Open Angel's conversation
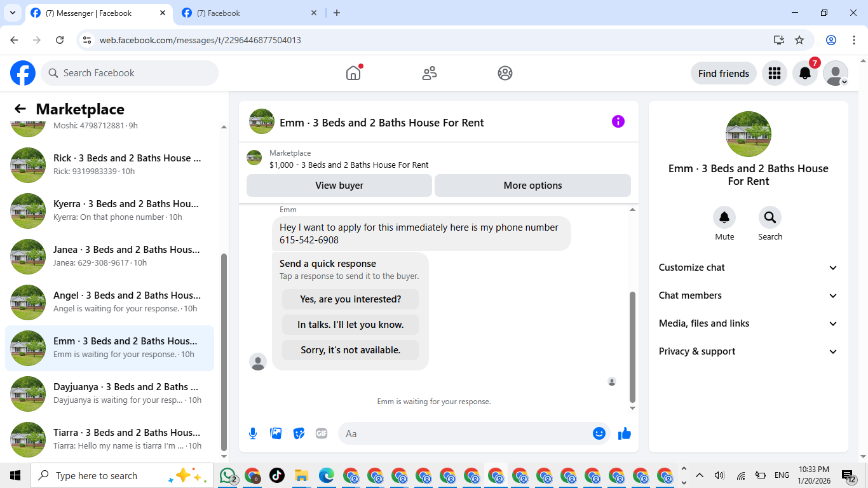Image resolution: width=868 pixels, height=488 pixels. [109, 302]
